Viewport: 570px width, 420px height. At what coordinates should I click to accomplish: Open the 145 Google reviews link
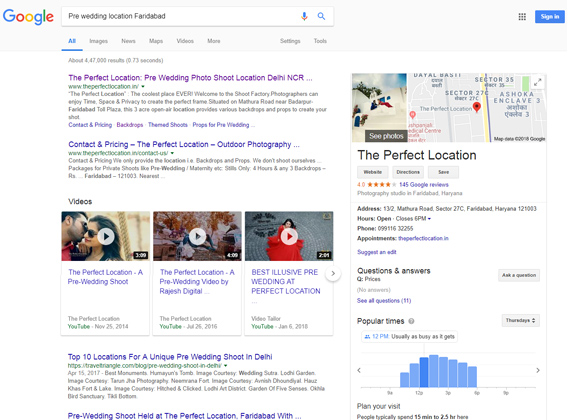[424, 185]
